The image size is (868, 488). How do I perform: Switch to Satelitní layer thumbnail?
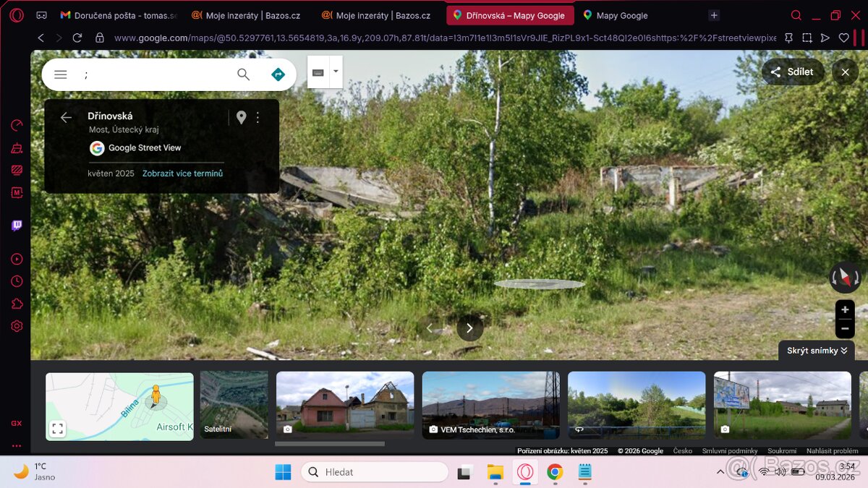pos(234,405)
